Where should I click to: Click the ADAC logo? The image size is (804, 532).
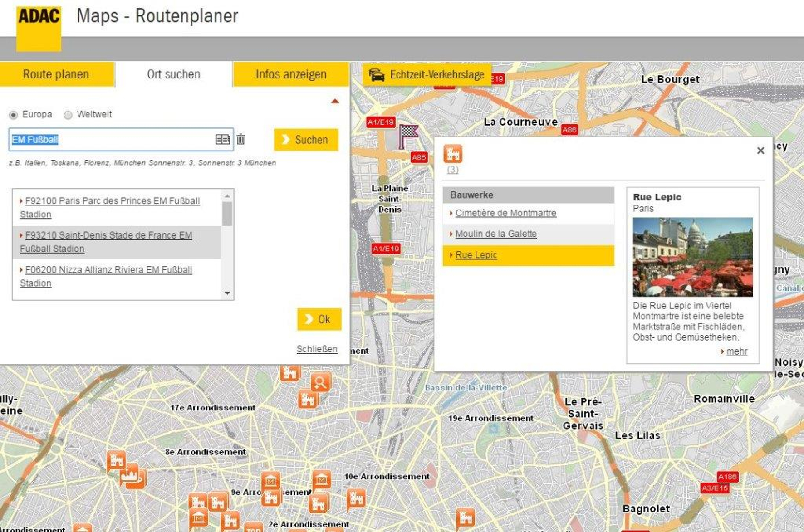click(x=39, y=28)
